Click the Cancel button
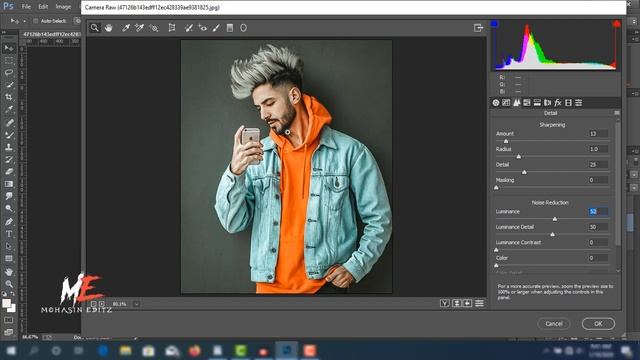Viewport: 640px width, 360px height. click(554, 324)
